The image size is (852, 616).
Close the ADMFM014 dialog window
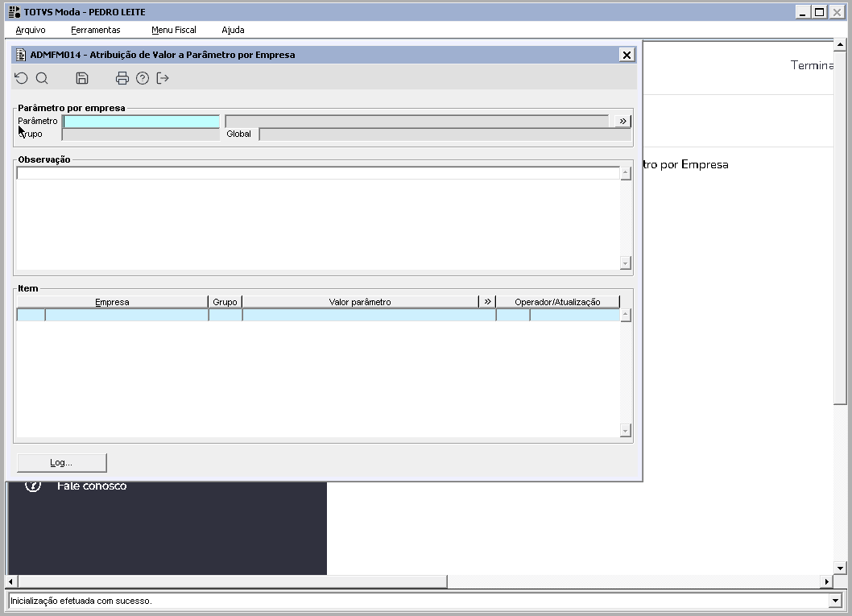pos(627,55)
